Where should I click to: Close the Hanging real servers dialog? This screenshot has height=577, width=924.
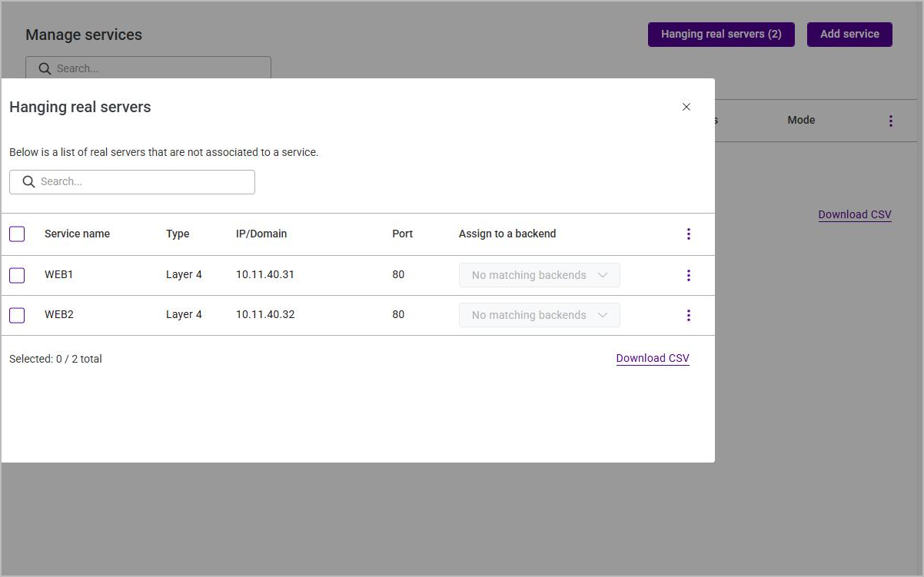686,107
